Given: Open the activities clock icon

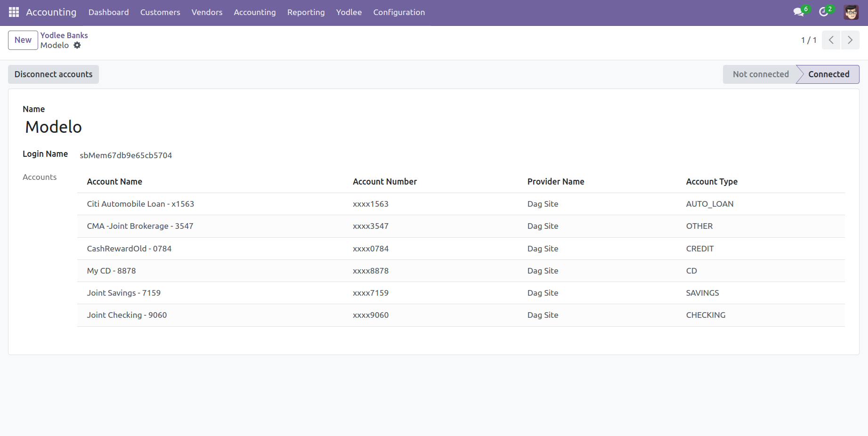Looking at the screenshot, I should click(x=824, y=12).
